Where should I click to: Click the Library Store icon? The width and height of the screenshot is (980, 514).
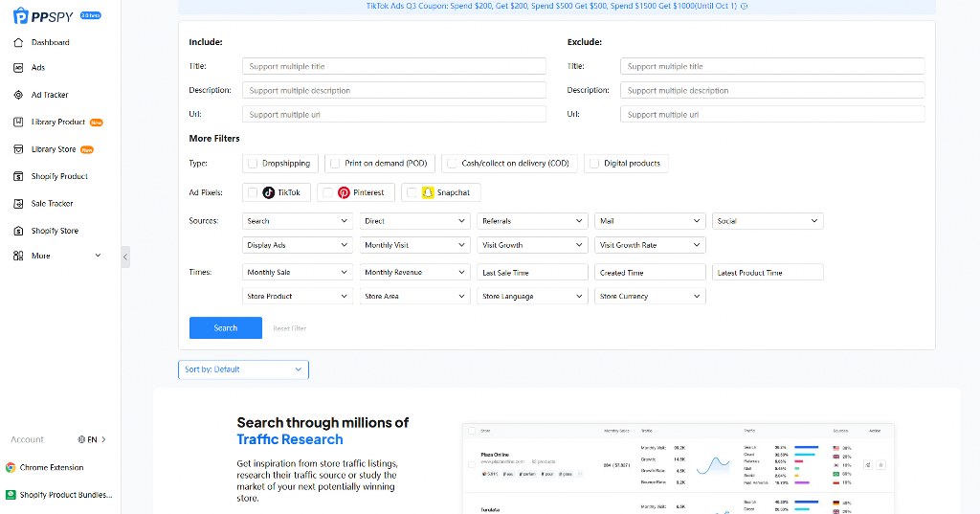point(18,149)
